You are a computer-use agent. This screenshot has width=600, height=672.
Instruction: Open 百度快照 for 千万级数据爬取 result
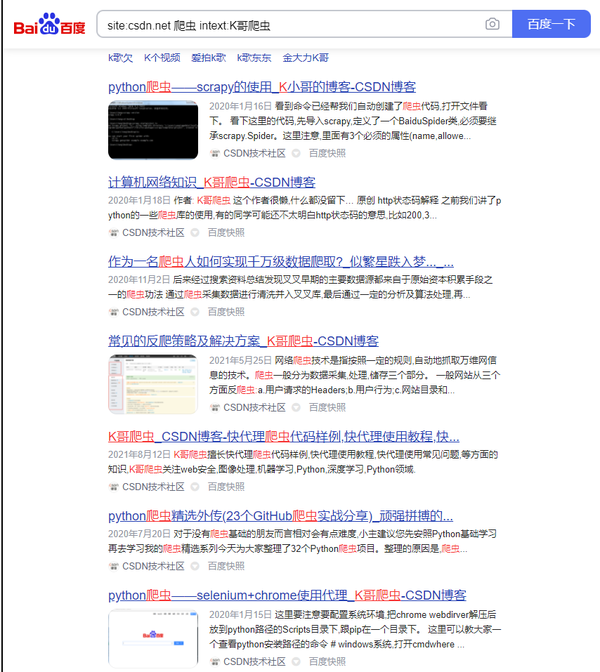[226, 312]
